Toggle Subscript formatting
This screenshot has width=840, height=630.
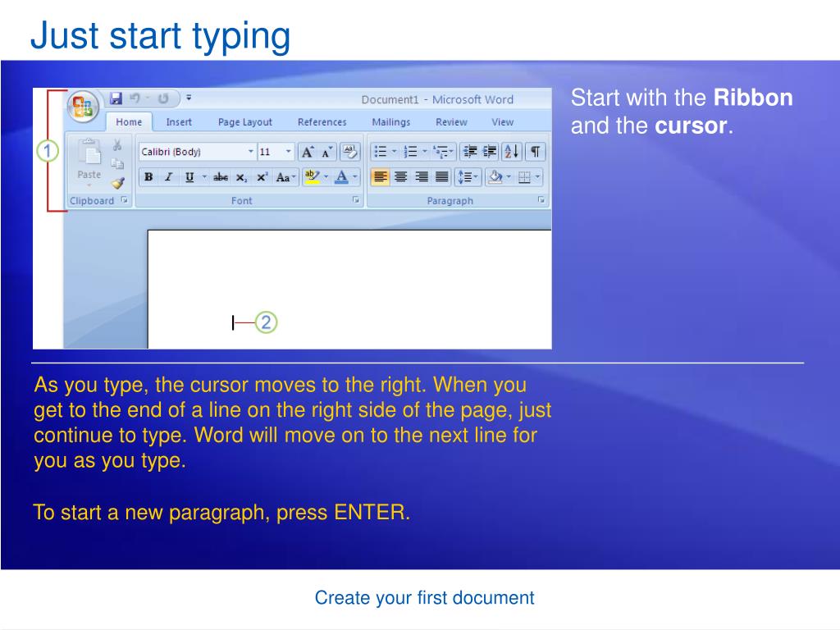242,177
